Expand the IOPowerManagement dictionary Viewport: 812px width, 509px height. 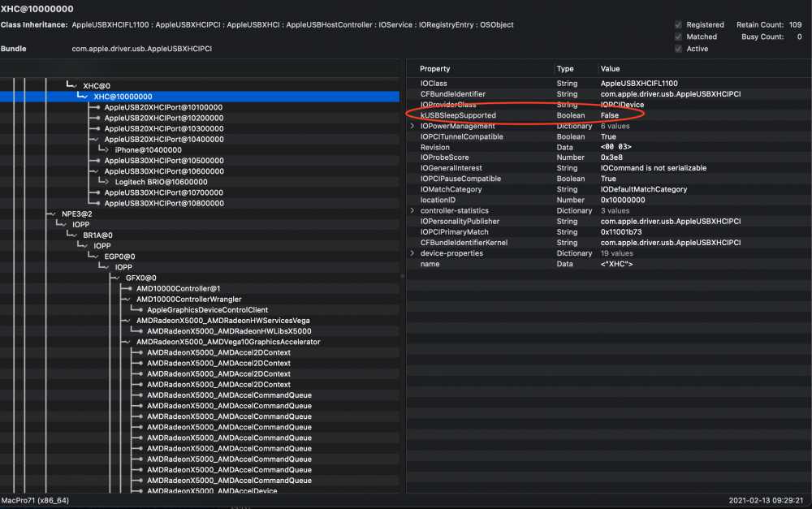coord(412,126)
